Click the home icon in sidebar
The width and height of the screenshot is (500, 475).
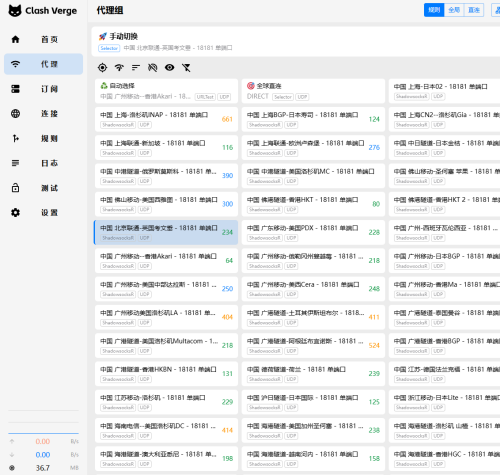pyautogui.click(x=15, y=39)
